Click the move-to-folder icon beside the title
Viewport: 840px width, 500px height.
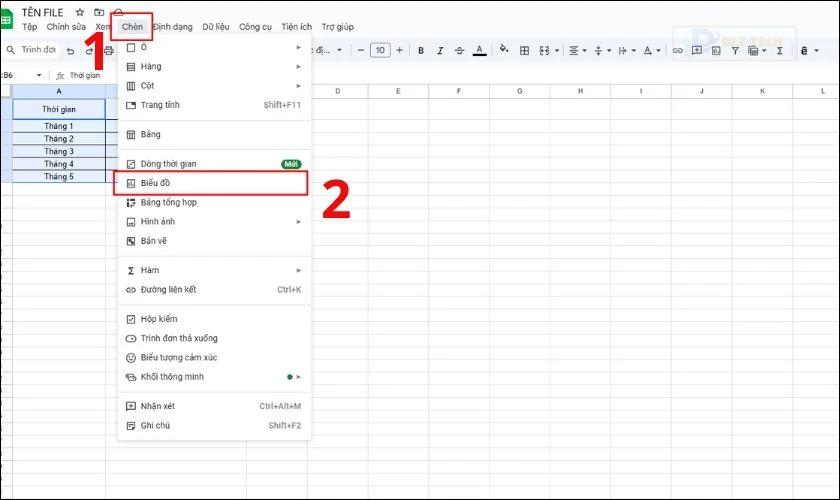click(99, 12)
